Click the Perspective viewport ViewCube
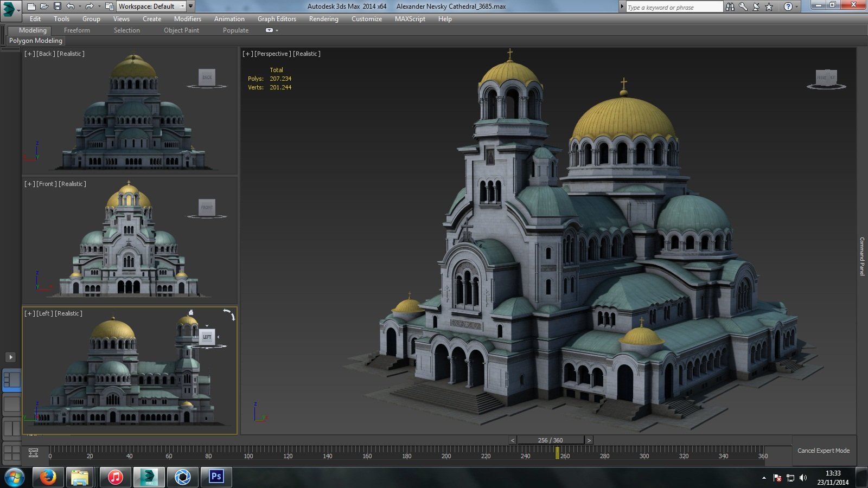 [826, 78]
